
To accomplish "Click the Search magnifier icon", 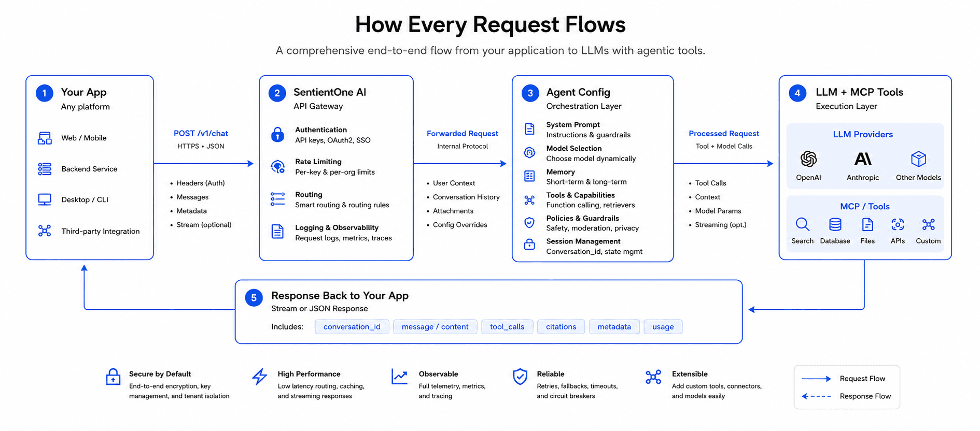I will pyautogui.click(x=802, y=224).
